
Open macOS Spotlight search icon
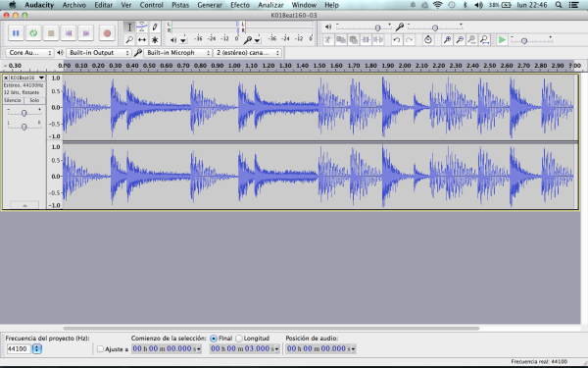click(x=559, y=5)
